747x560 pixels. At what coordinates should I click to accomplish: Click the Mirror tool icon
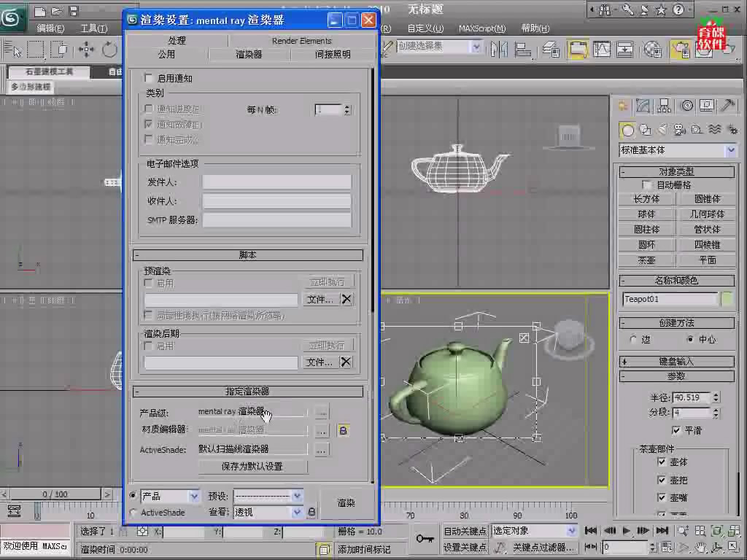click(x=499, y=49)
